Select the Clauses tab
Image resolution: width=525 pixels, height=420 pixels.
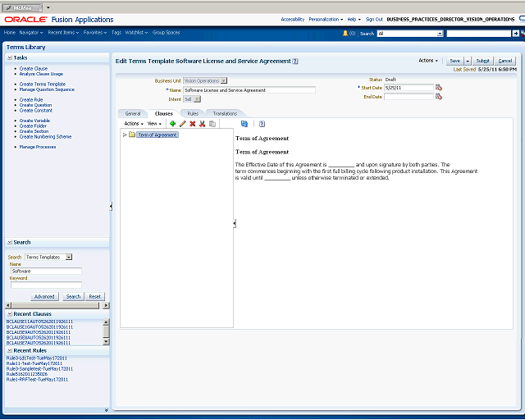(164, 114)
